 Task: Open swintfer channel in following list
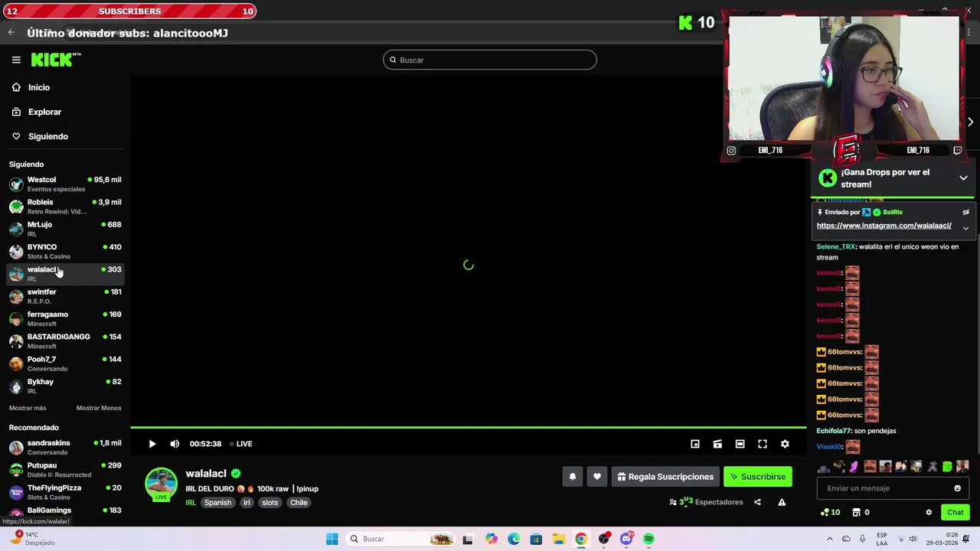[65, 295]
